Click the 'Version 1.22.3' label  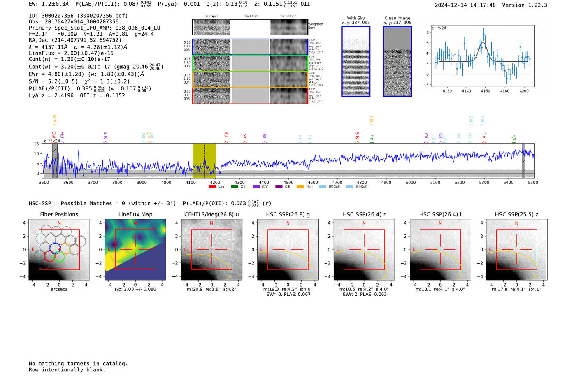525,5
